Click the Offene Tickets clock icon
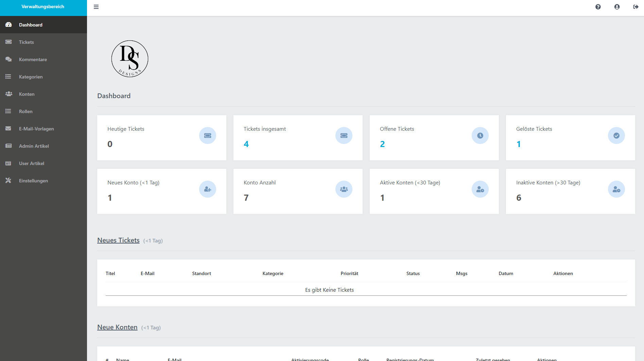This screenshot has height=361, width=644. click(480, 136)
